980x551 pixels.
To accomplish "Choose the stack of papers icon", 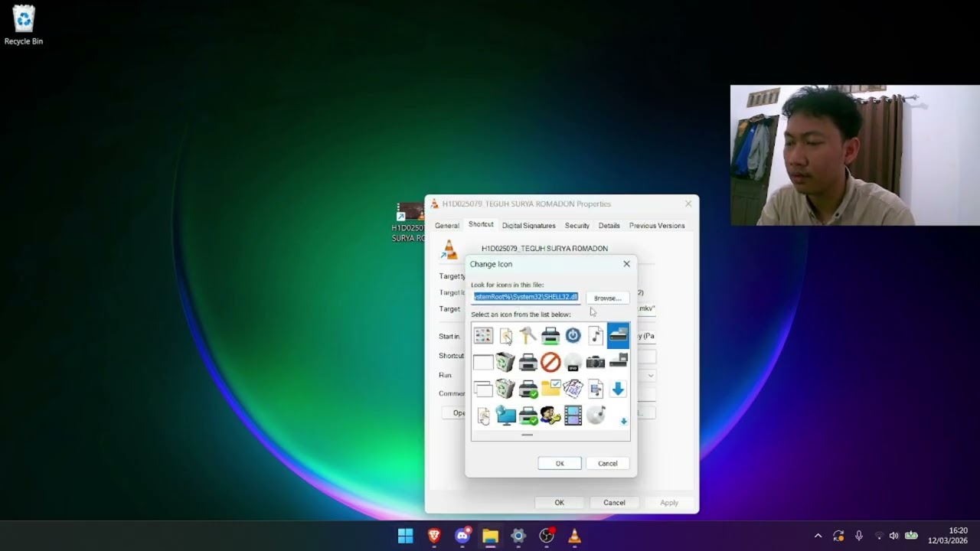I will tap(573, 389).
